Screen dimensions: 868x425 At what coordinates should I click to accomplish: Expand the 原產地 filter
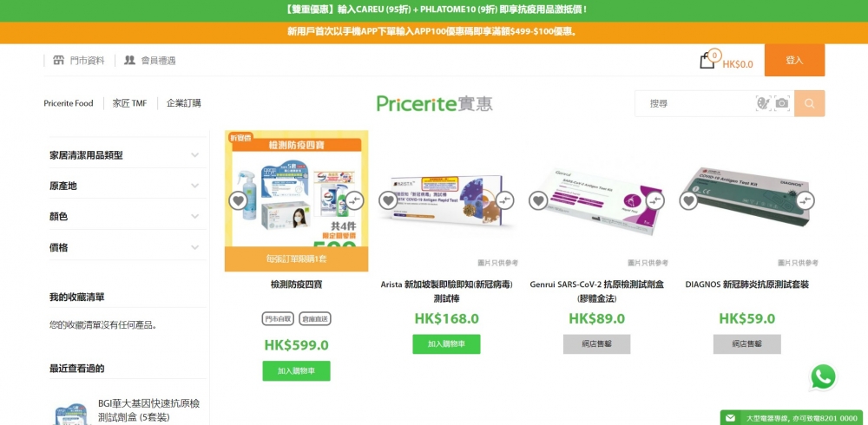(128, 186)
